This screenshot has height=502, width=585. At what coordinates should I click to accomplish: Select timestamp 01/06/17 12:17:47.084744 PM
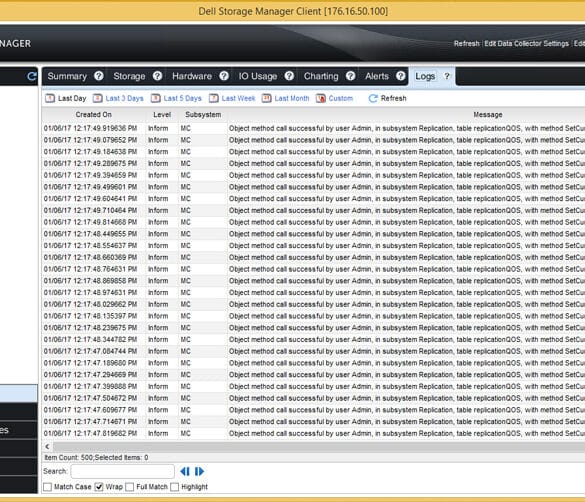[90, 351]
